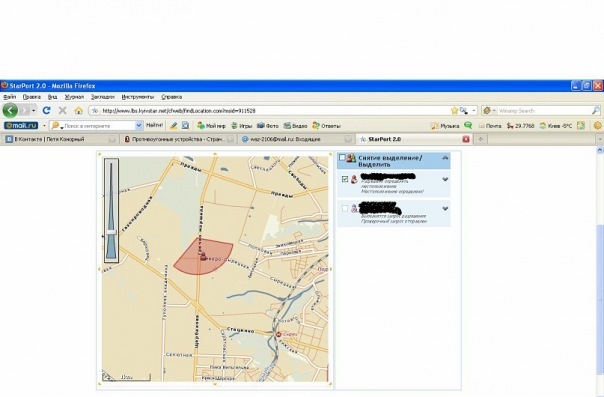Open the list-all-tabs dropdown
This screenshot has width=604, height=397.
click(x=600, y=139)
